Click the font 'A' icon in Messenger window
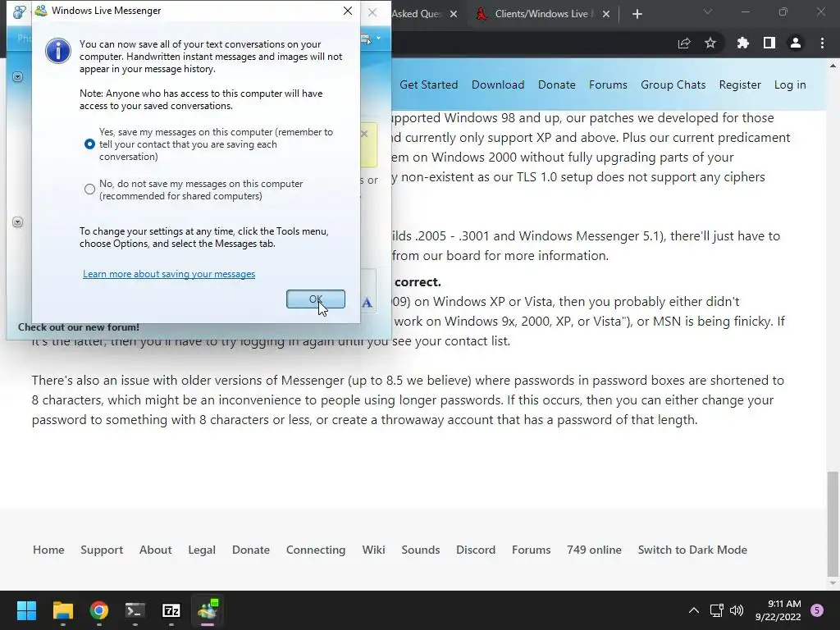Image resolution: width=840 pixels, height=630 pixels. [367, 303]
